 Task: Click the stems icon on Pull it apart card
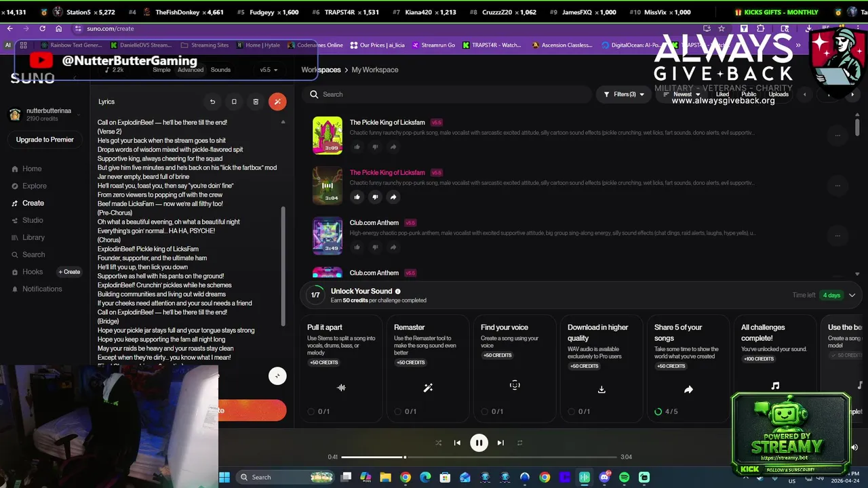(x=341, y=388)
